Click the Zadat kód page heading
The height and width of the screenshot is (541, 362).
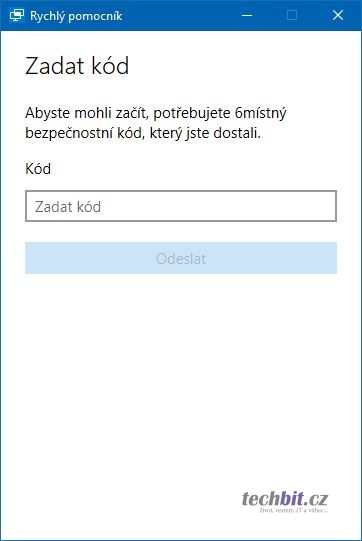77,66
